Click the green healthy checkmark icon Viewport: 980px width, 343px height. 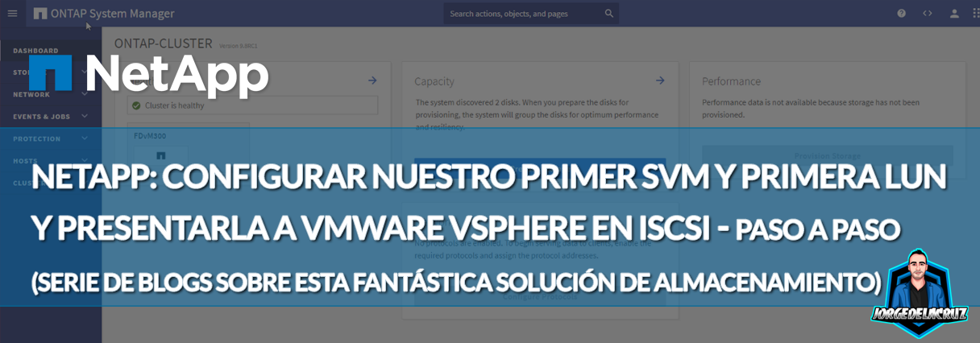136,105
